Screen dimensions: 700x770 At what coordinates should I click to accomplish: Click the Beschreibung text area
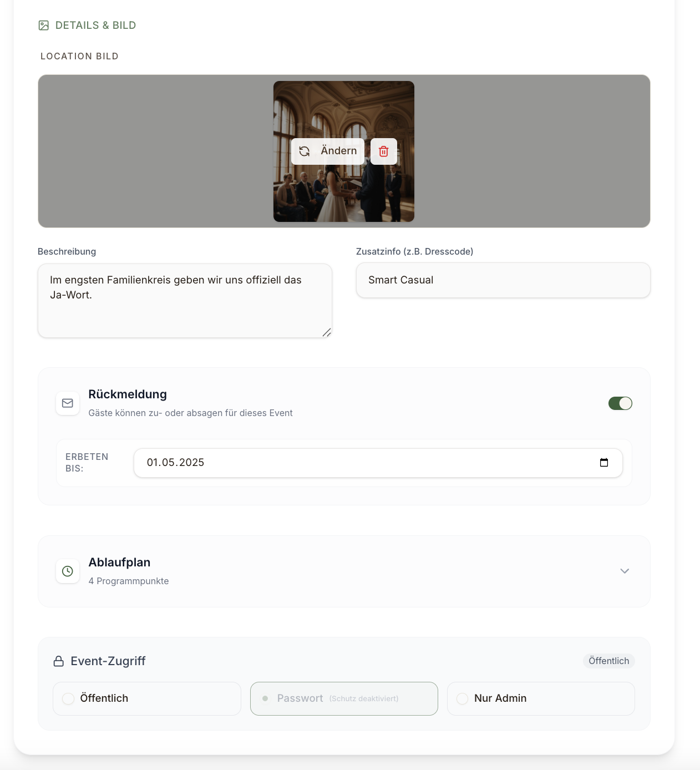[x=185, y=301]
